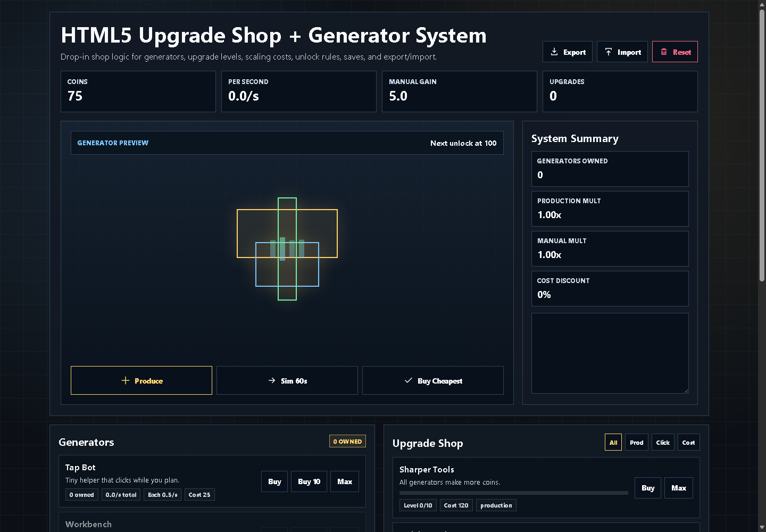Filter upgrades by Click
Viewport: 766px width, 532px height.
pyautogui.click(x=663, y=442)
